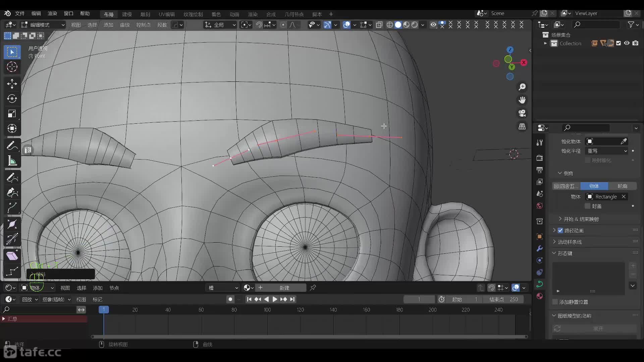Choose the Move tool
The image size is (644, 362).
click(x=12, y=83)
